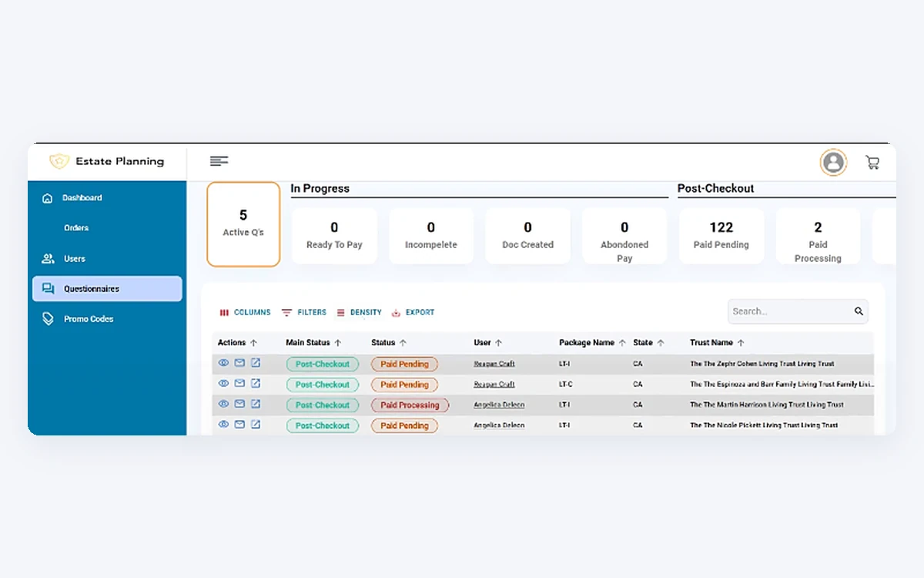Open the edit icon in Espinoza and Barr row
Image resolution: width=924 pixels, height=578 pixels.
point(256,383)
